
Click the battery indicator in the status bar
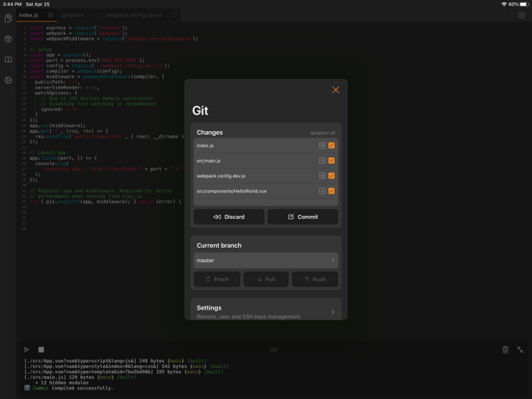[x=524, y=4]
